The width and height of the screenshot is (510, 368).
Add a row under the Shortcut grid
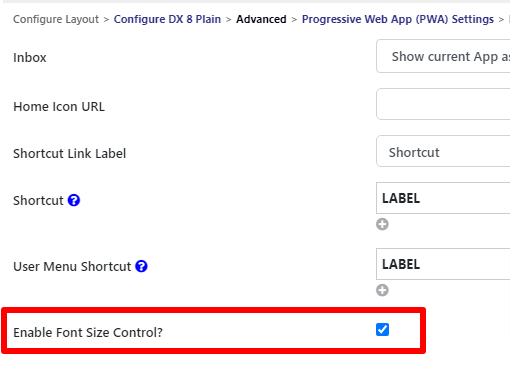point(382,224)
